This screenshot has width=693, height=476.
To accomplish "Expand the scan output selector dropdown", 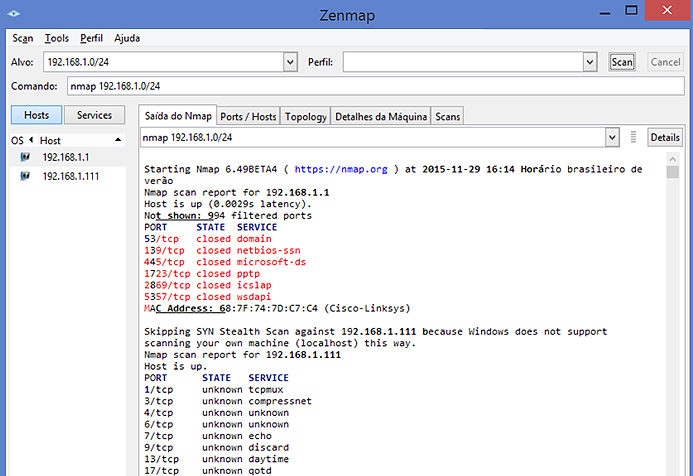I will [x=612, y=137].
